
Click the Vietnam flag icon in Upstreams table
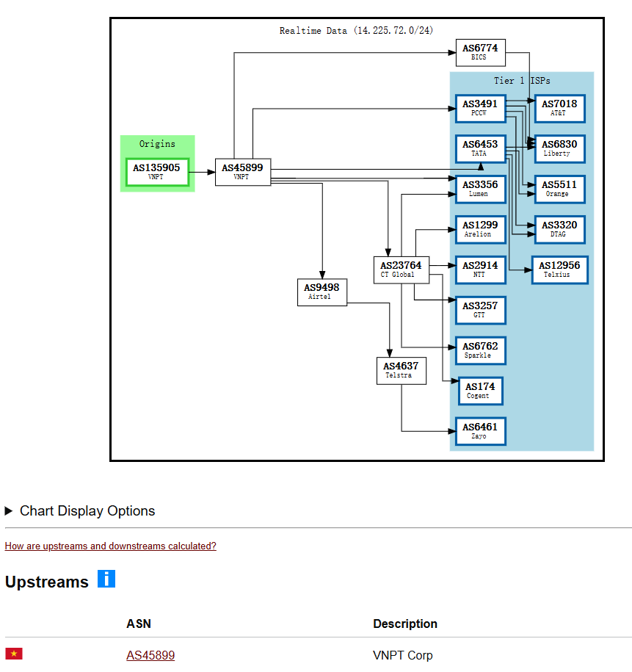[x=14, y=654]
